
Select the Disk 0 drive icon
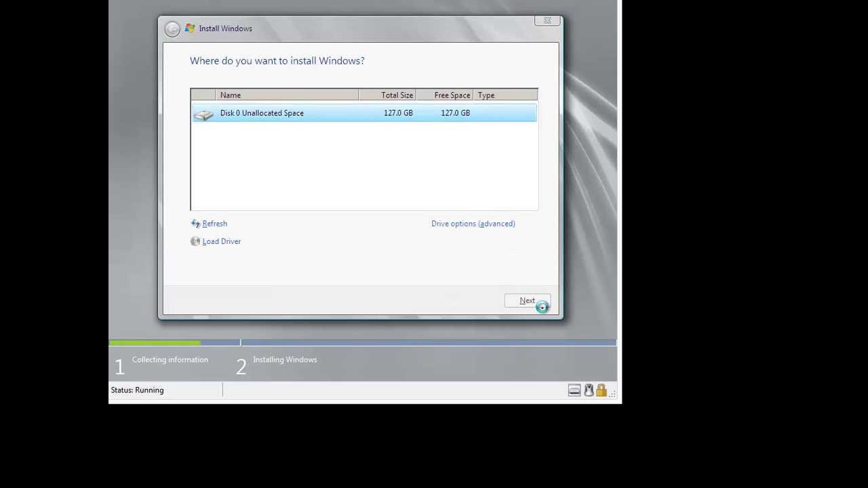[x=203, y=114]
